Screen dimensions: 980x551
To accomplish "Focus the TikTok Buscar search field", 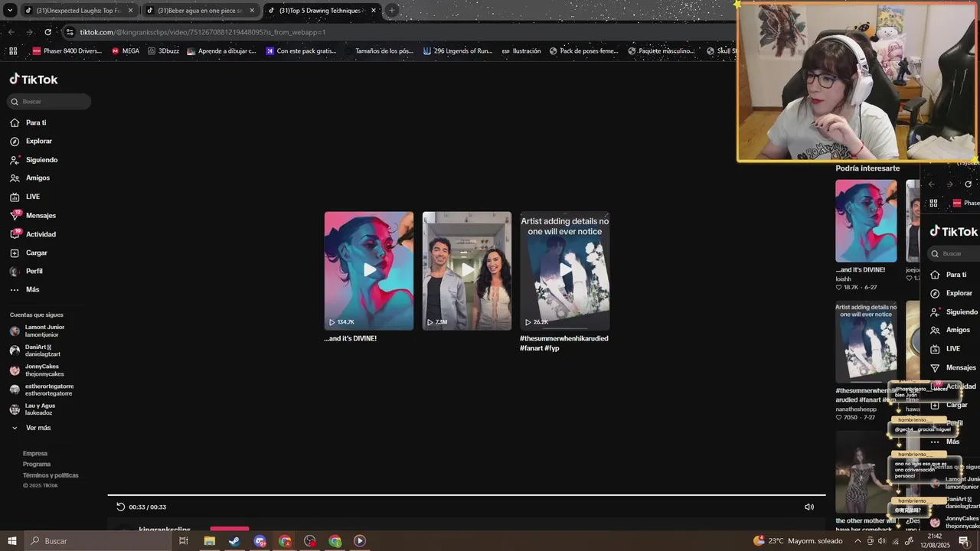I will [x=50, y=102].
